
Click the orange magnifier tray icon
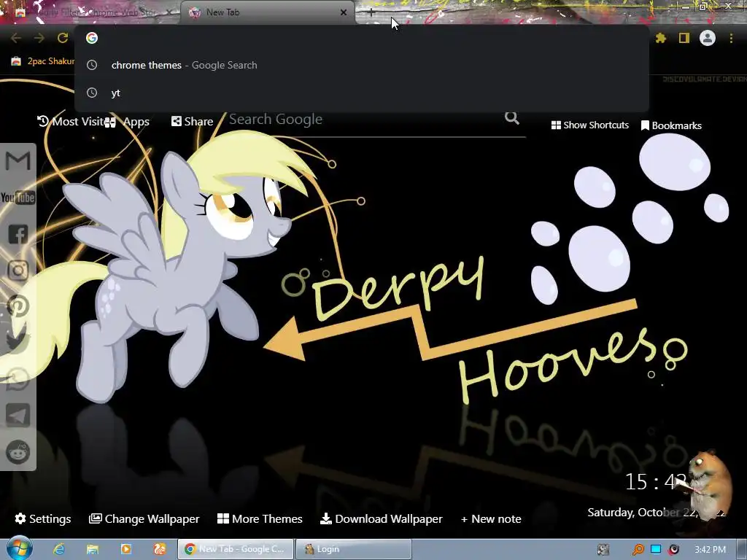click(638, 550)
